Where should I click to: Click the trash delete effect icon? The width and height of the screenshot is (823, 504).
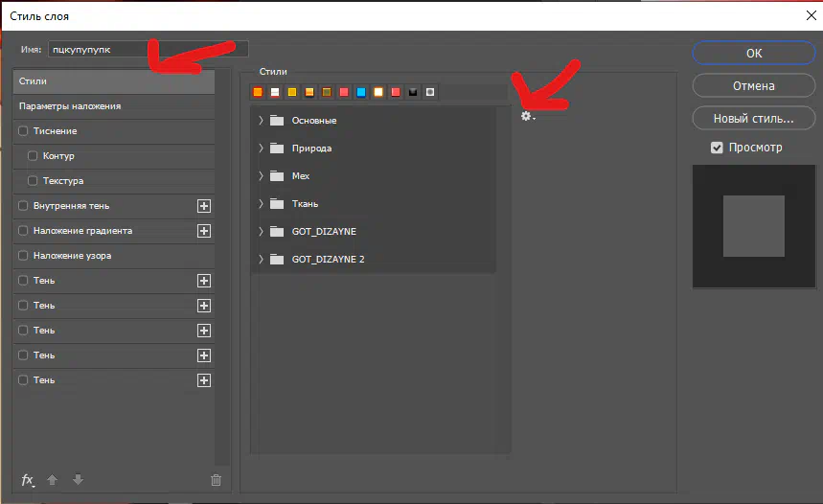click(x=216, y=480)
